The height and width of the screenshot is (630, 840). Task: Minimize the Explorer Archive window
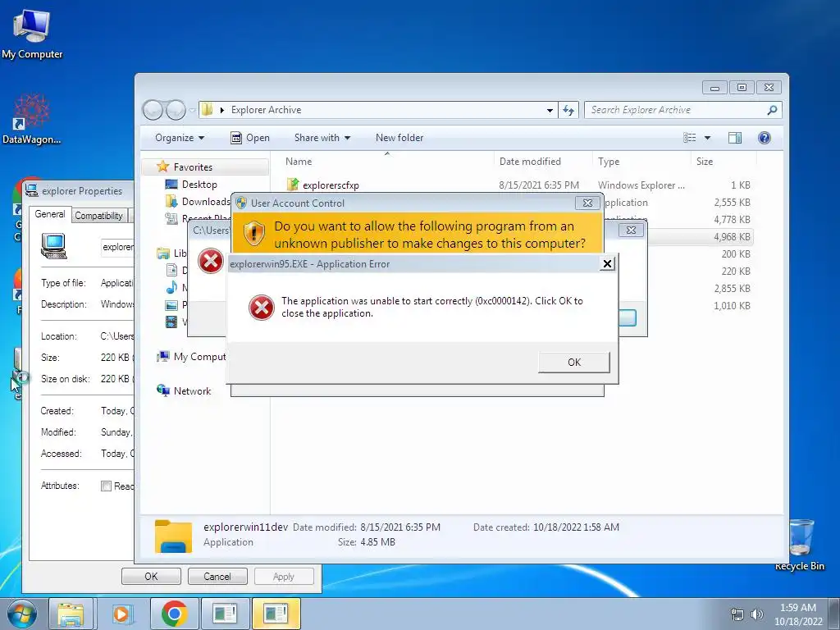[x=714, y=87]
